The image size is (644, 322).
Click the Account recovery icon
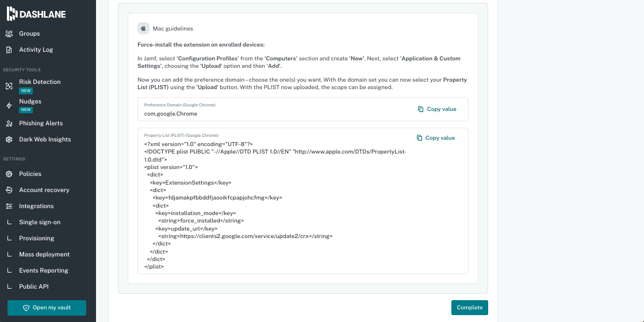9,190
